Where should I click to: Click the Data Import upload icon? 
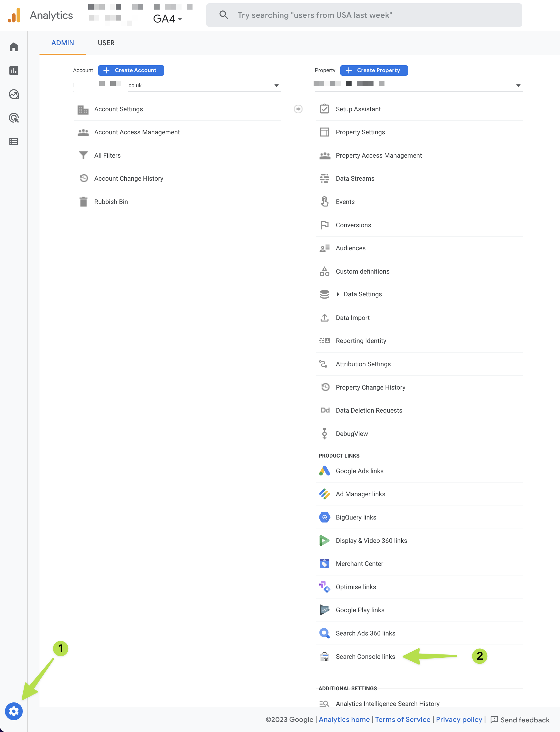pos(324,317)
